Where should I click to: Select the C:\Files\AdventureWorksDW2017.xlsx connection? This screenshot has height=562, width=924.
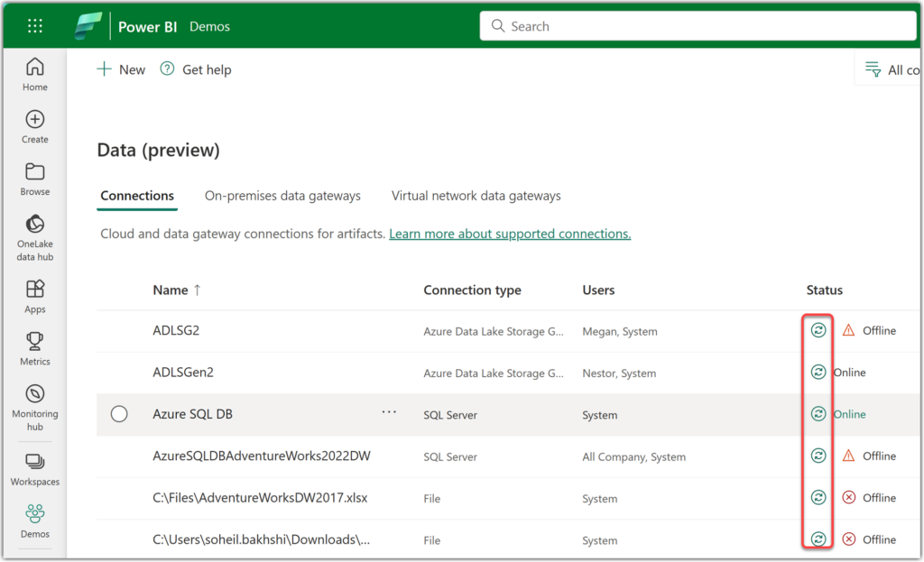click(x=260, y=498)
